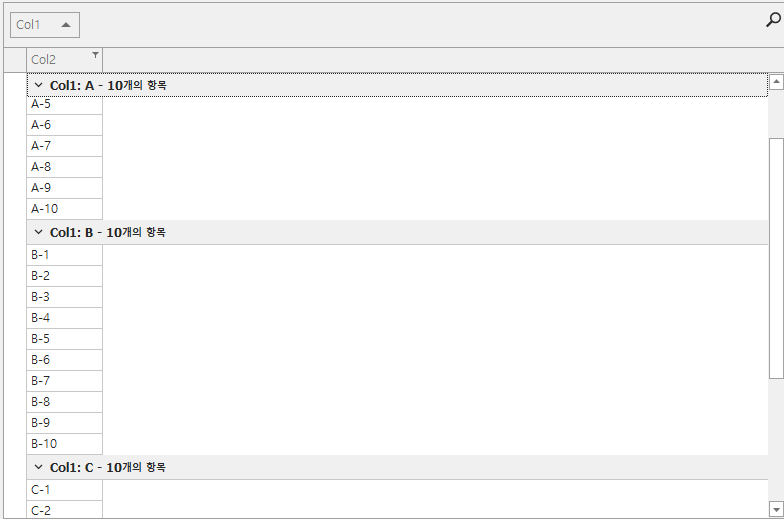Select the B-10 row cell
The height and width of the screenshot is (519, 784).
click(x=64, y=444)
